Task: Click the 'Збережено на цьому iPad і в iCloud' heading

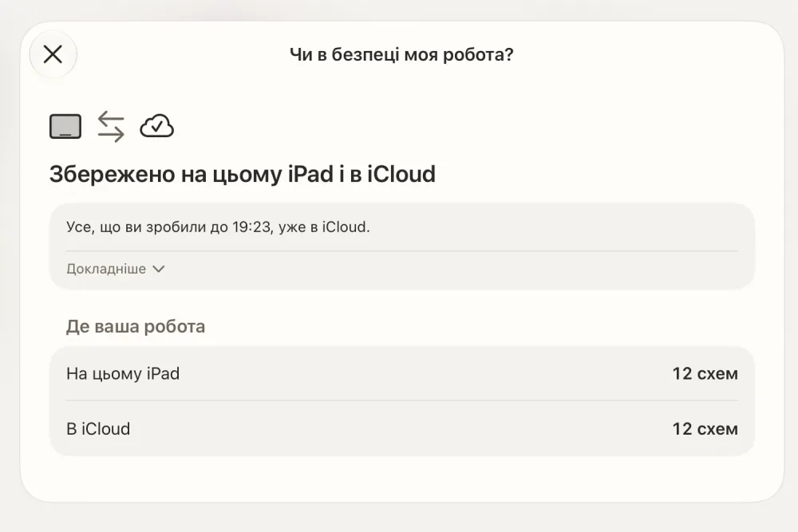Action: tap(243, 174)
